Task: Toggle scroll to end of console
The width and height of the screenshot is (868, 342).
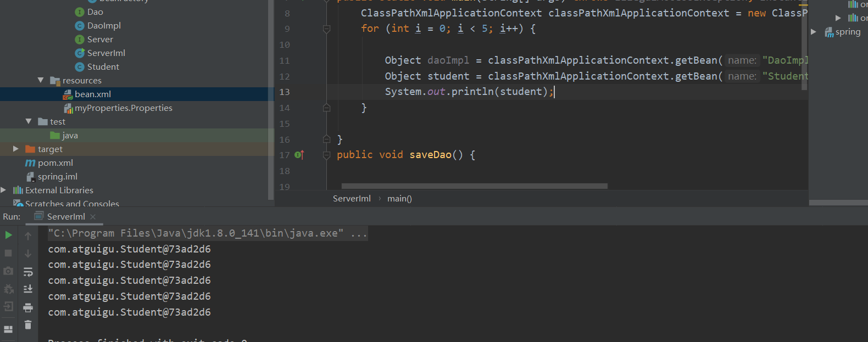Action: (28, 289)
